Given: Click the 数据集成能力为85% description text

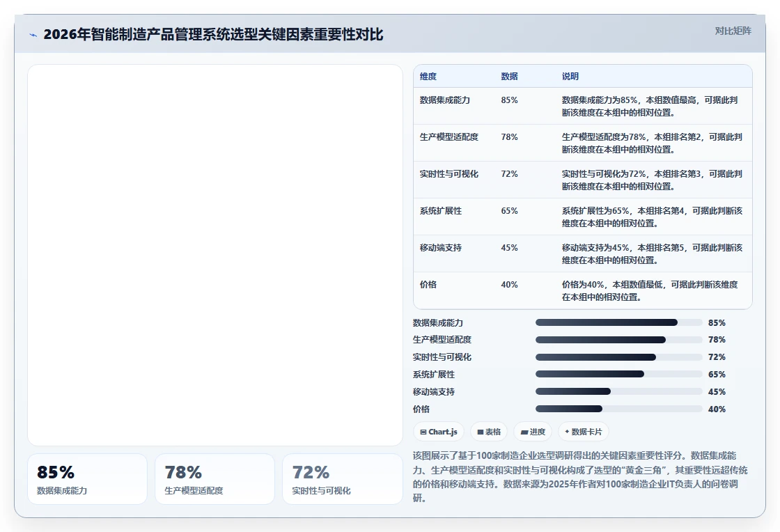Looking at the screenshot, I should [x=650, y=107].
